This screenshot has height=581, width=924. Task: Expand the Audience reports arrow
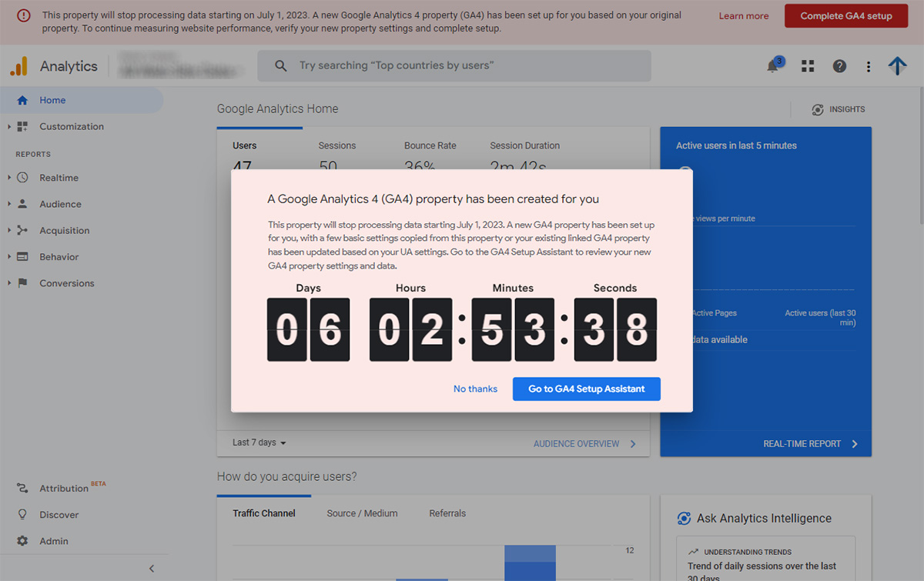coord(9,204)
